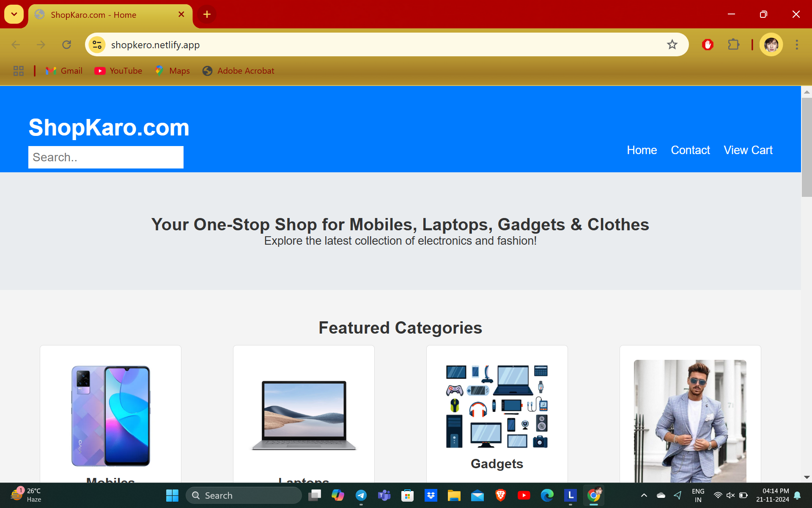Image resolution: width=812 pixels, height=508 pixels.
Task: Reload the ShopKaro page
Action: point(66,44)
